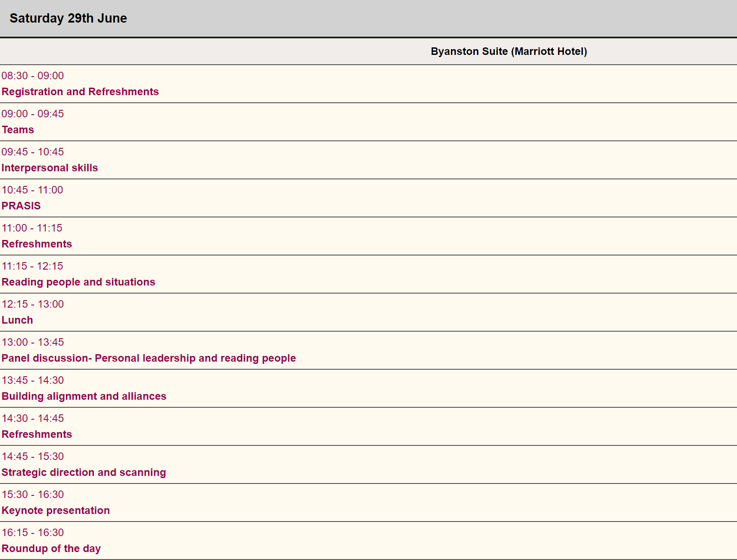Select the PRASIS session entry

pyautogui.click(x=21, y=206)
